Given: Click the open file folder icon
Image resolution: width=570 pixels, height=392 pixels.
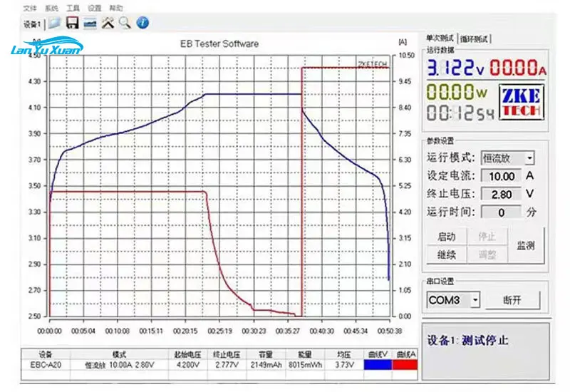Looking at the screenshot, I should [55, 23].
